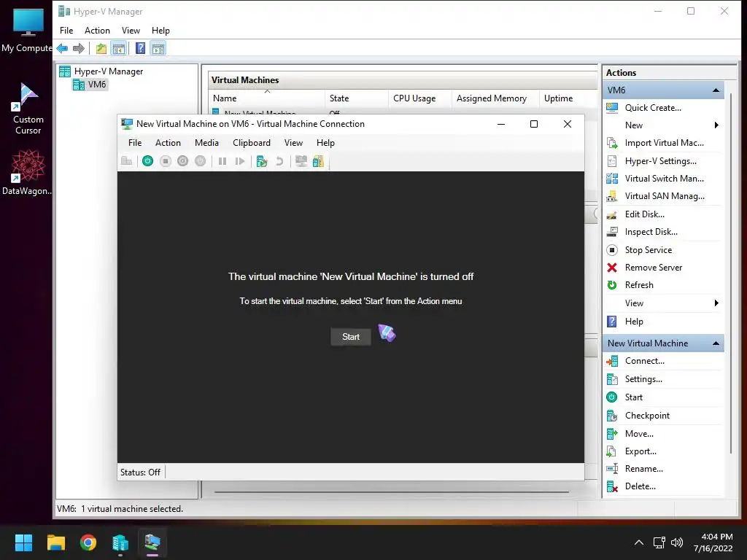Viewport: 747px width, 560px height.
Task: Click the Up One Level folder icon
Action: 101,48
